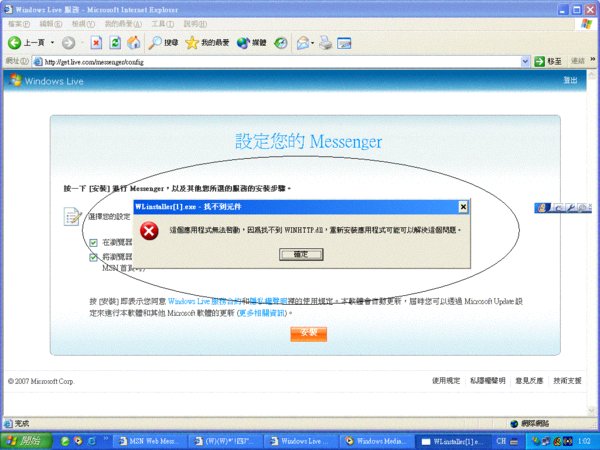Open Mail envelope icon

tap(303, 43)
